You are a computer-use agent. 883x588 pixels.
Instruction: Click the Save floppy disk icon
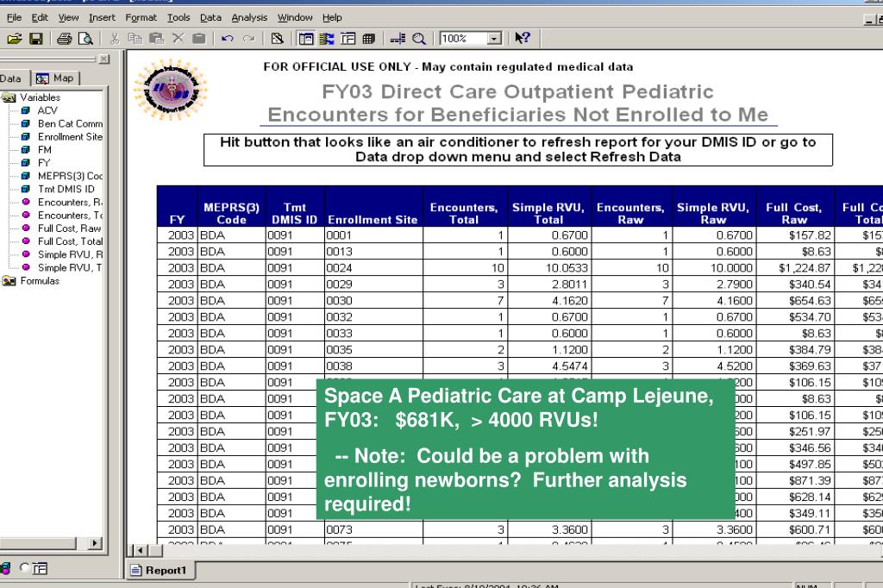36,38
